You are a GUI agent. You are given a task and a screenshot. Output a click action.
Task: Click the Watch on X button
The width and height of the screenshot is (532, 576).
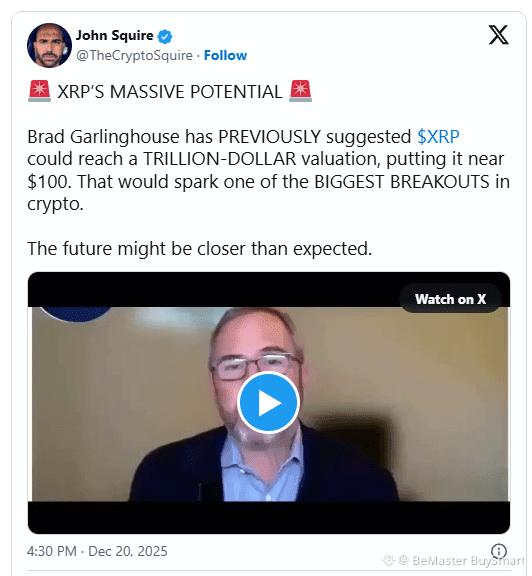tap(450, 299)
